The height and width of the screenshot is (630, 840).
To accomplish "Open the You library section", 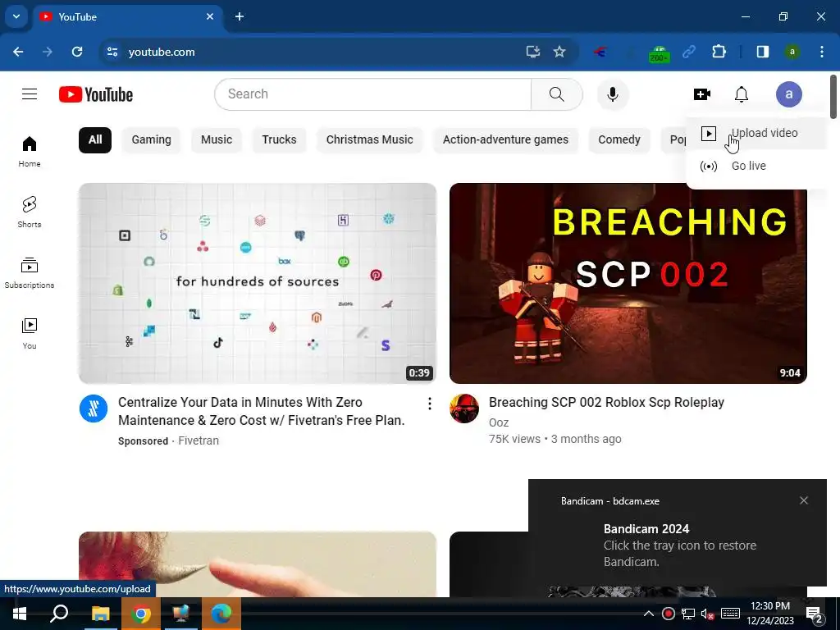I will 30,334.
